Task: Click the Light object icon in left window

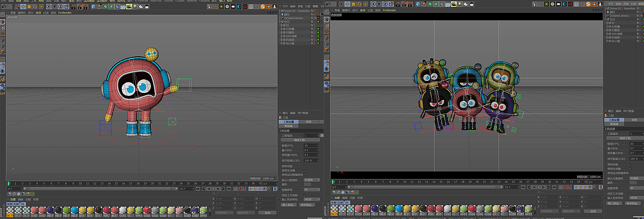Action: (135, 7)
